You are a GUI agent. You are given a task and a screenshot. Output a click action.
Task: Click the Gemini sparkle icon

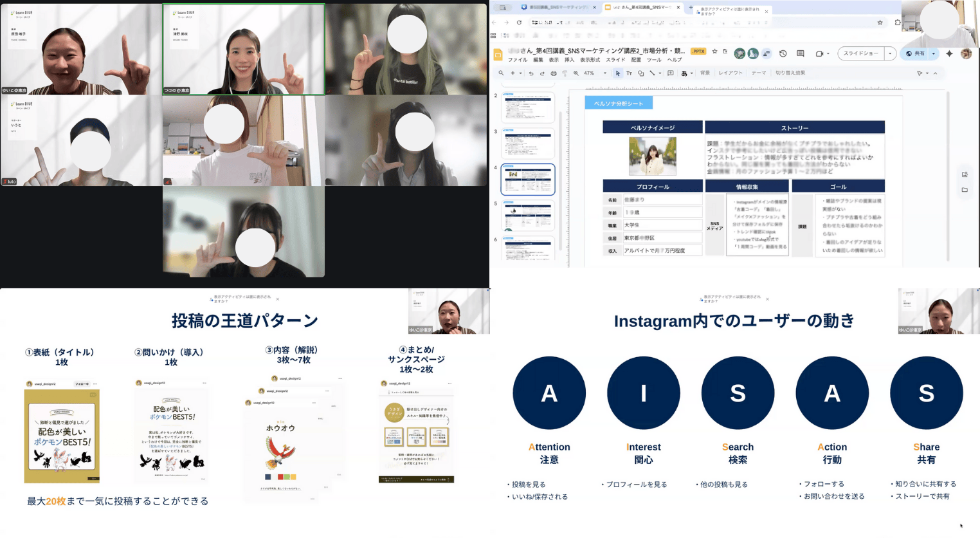[x=949, y=53]
